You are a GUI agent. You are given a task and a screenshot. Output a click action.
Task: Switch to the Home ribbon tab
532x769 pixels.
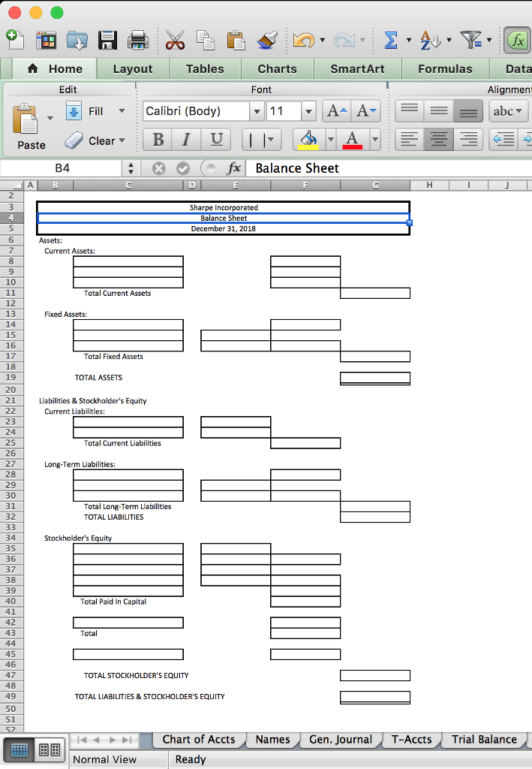coord(55,68)
